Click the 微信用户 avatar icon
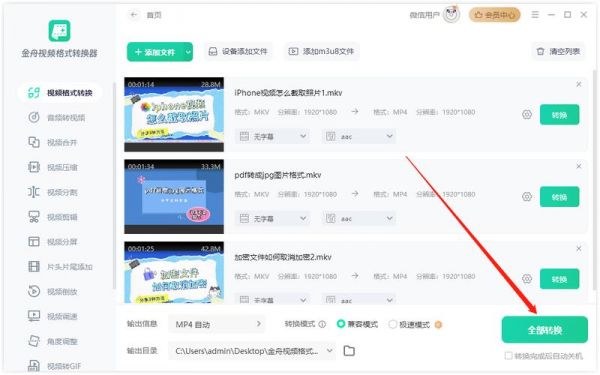The height and width of the screenshot is (375, 600). coord(452,15)
